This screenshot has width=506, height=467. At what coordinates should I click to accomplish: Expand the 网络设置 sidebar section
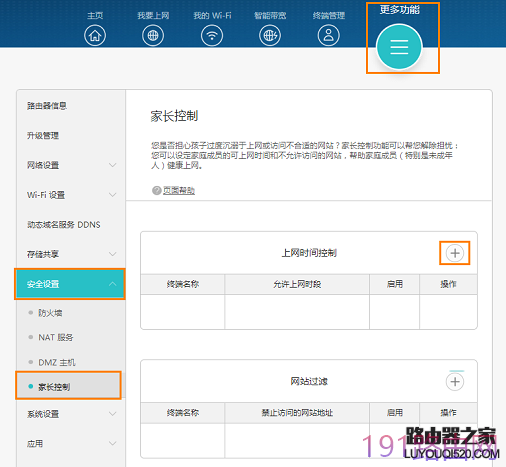71,165
